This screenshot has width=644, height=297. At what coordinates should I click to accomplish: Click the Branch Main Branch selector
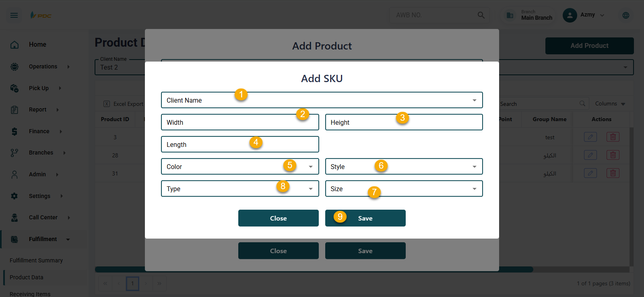(528, 15)
